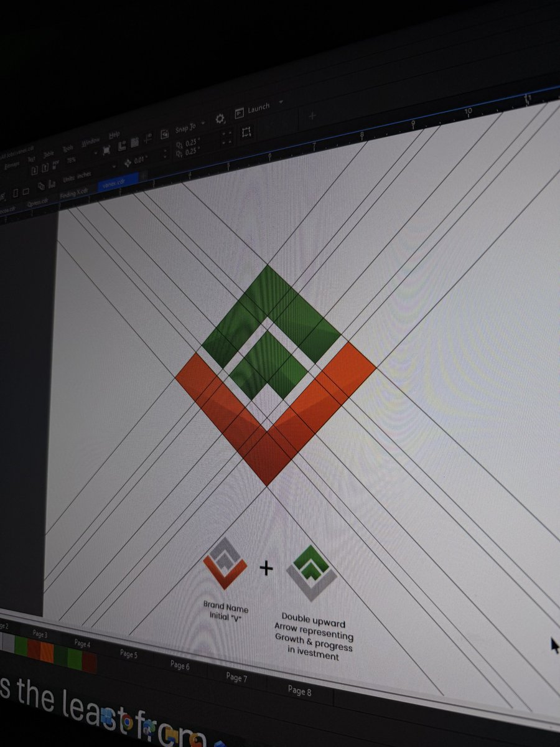
Task: Pick the bright green palette swatch
Action: pyautogui.click(x=75, y=658)
